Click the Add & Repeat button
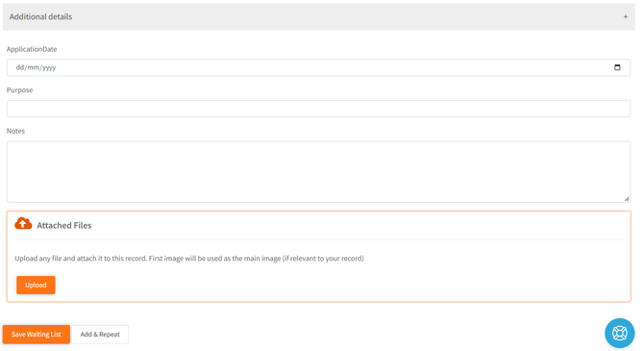 100,334
